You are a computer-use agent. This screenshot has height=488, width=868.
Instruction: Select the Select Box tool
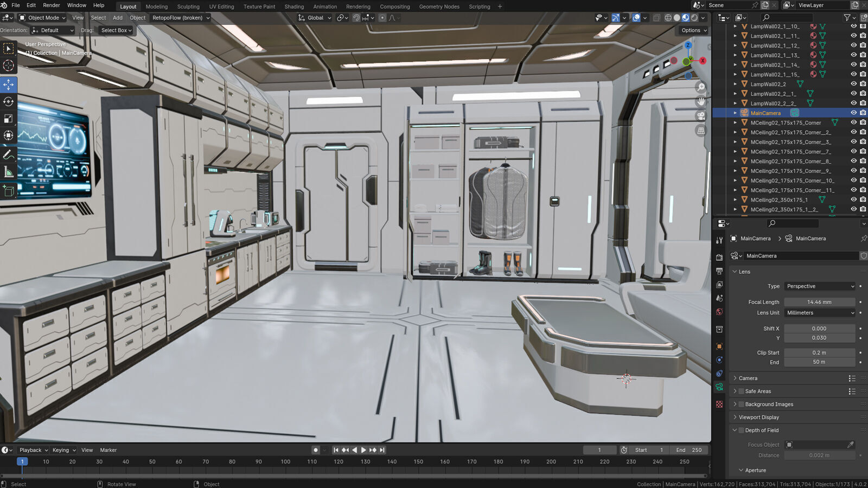9,49
